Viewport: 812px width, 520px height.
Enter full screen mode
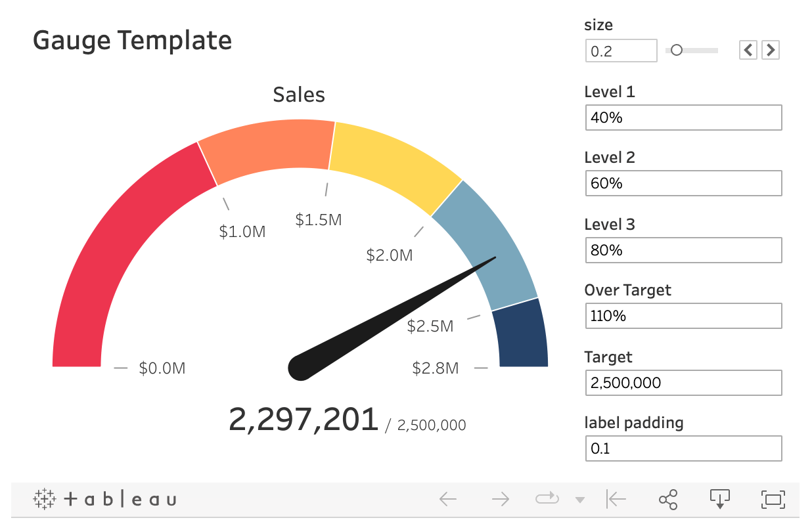[x=773, y=500]
